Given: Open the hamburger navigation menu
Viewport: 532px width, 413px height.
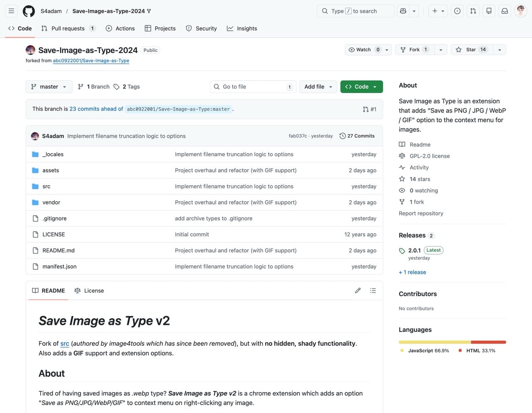Looking at the screenshot, I should pyautogui.click(x=12, y=11).
